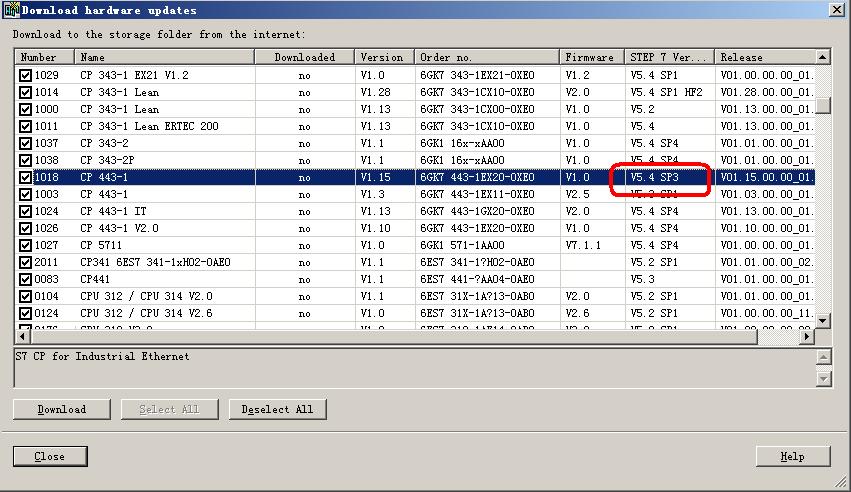The height and width of the screenshot is (492, 851).
Task: Uncheck the checkbox for item 0083
Action: (26, 279)
